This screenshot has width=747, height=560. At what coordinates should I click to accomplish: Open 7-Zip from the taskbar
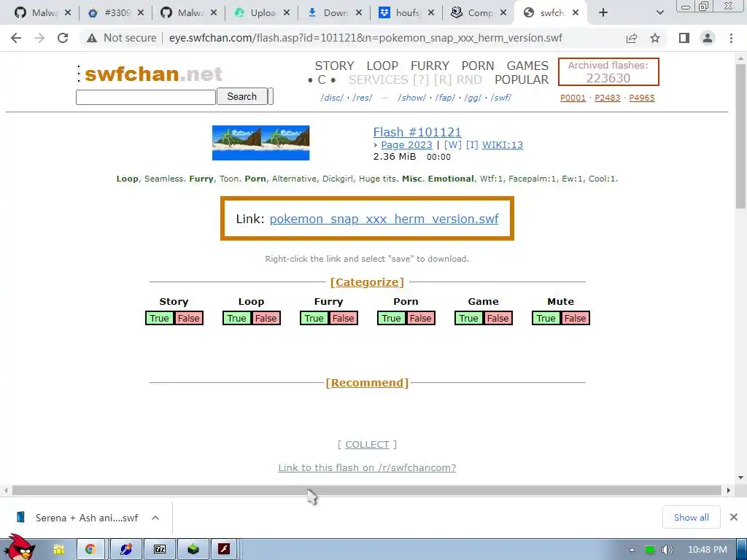coord(160,550)
